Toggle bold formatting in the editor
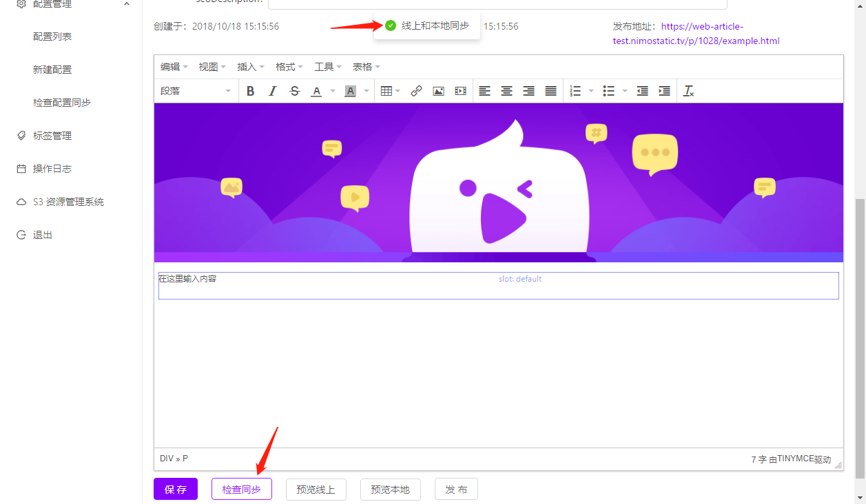The image size is (866, 504). [250, 91]
